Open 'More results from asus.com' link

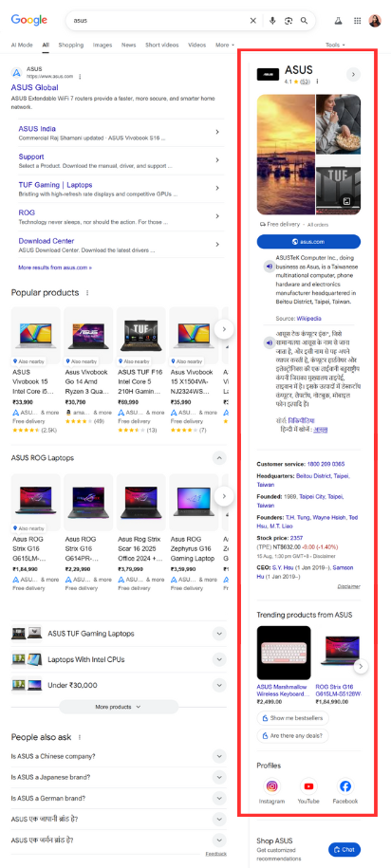pyautogui.click(x=55, y=268)
